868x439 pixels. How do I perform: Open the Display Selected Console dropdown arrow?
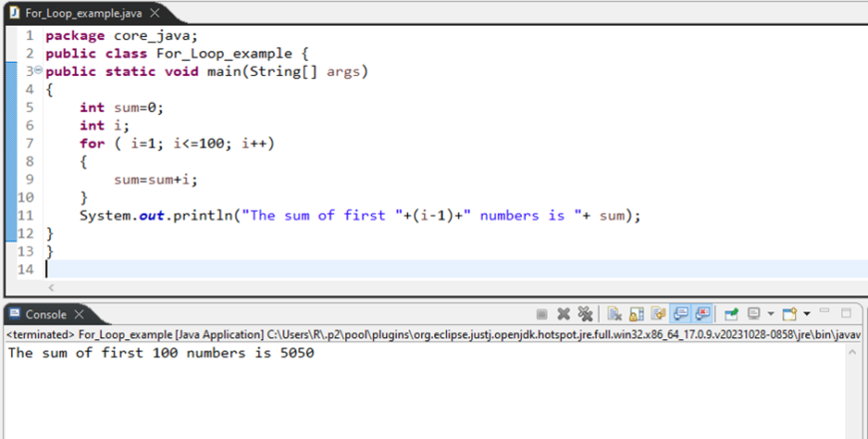coord(770,313)
